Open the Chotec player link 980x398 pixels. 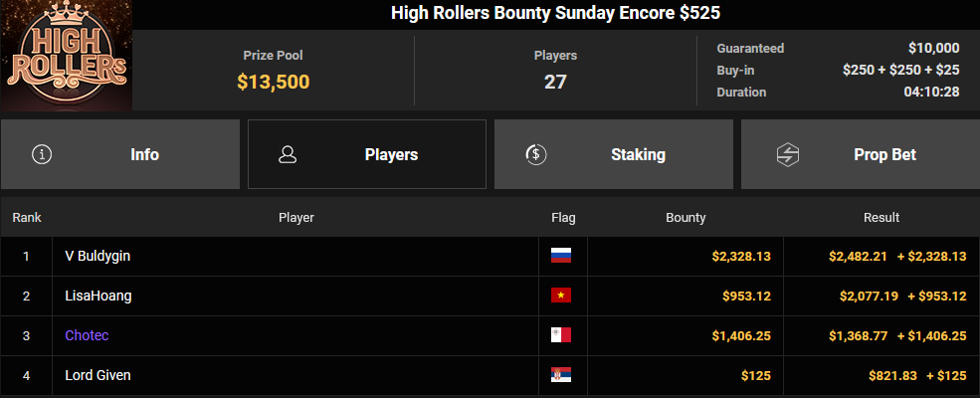point(87,335)
